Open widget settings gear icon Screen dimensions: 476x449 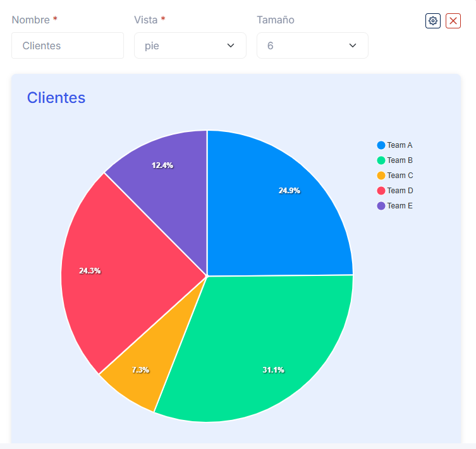pos(432,21)
